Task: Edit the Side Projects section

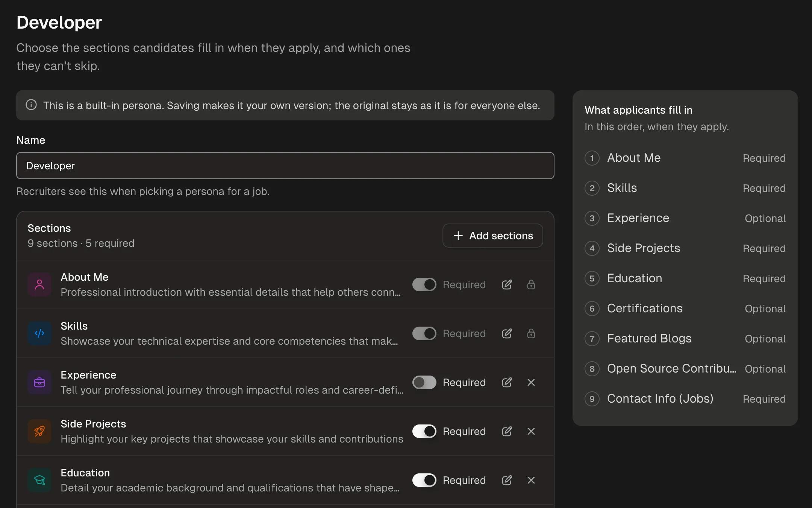Action: point(507,431)
